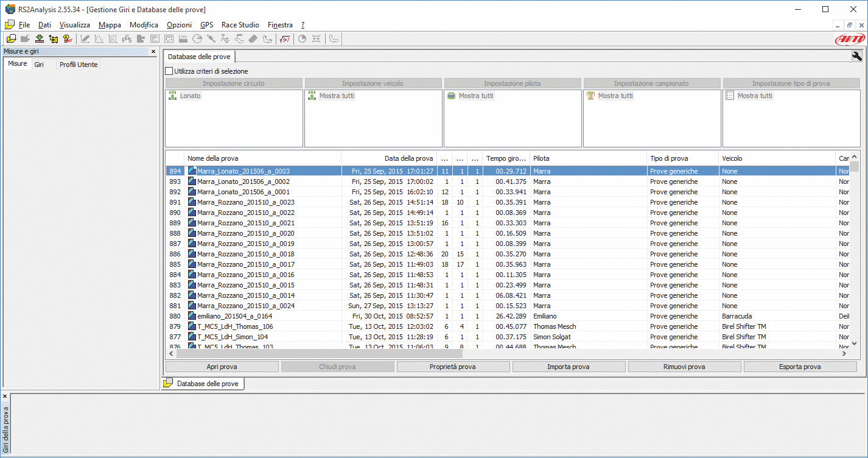Enable Utilizza criteri di selezione checkbox
868x458 pixels.
pos(169,71)
